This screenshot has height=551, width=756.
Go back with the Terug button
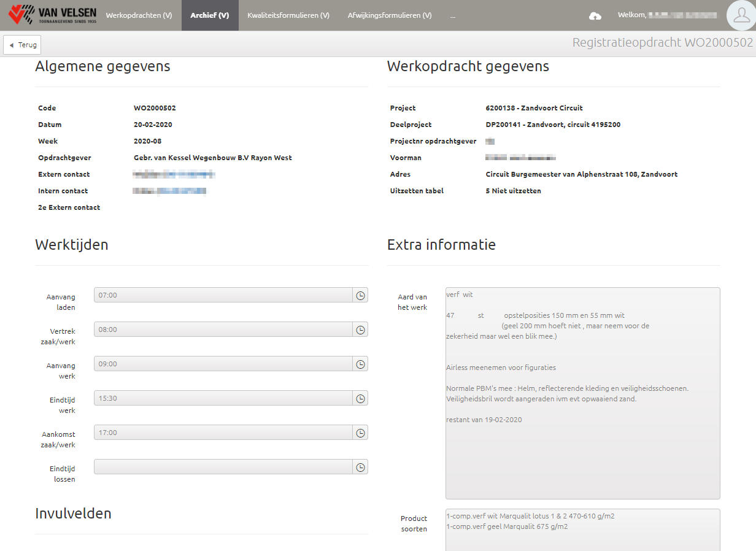pyautogui.click(x=22, y=45)
